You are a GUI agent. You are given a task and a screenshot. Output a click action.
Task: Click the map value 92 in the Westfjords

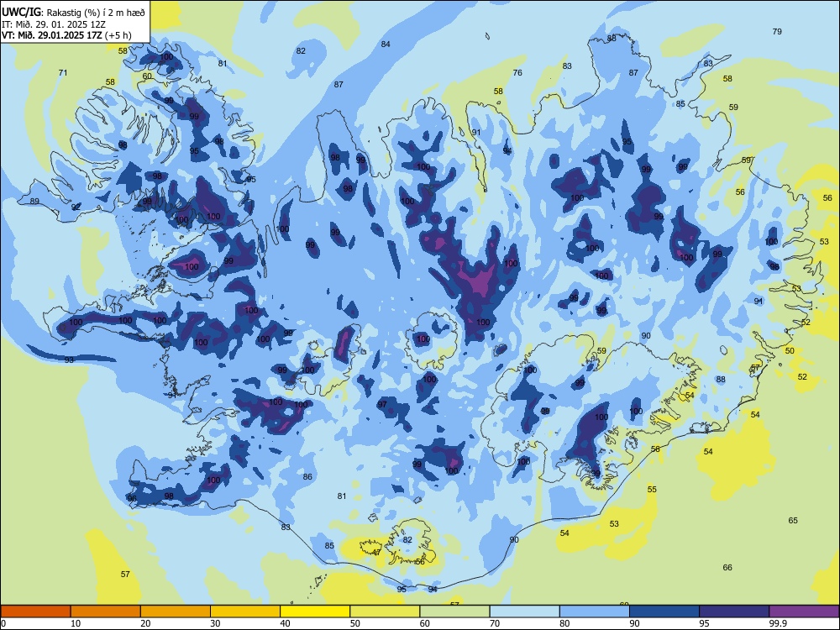76,207
